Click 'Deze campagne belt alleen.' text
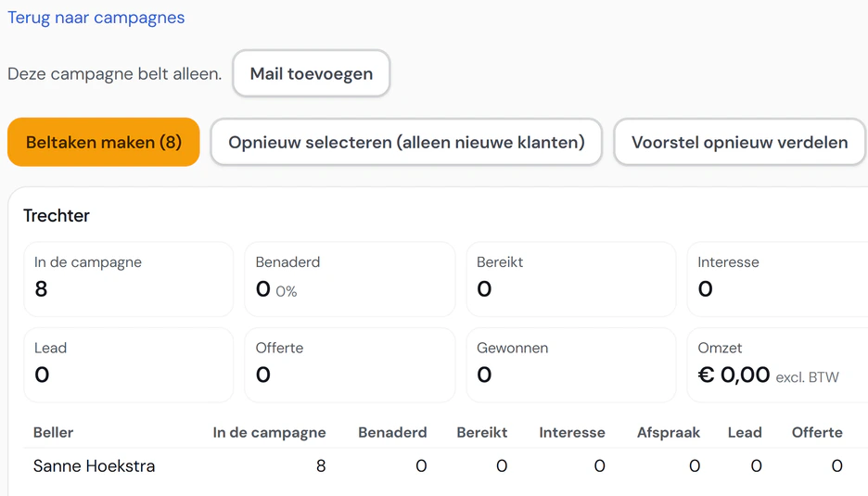Screen dimensions: 868x496 (x=115, y=73)
